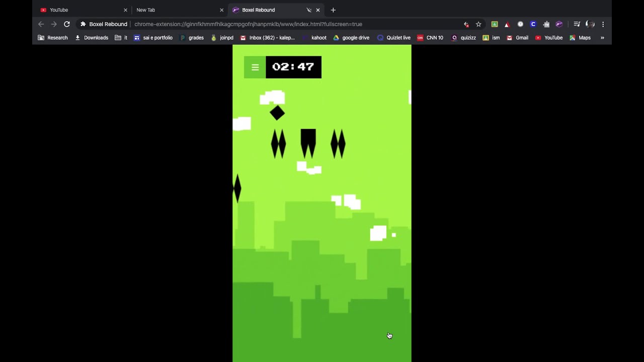The width and height of the screenshot is (644, 362).
Task: Close the YouTube tab
Action: coord(125,10)
